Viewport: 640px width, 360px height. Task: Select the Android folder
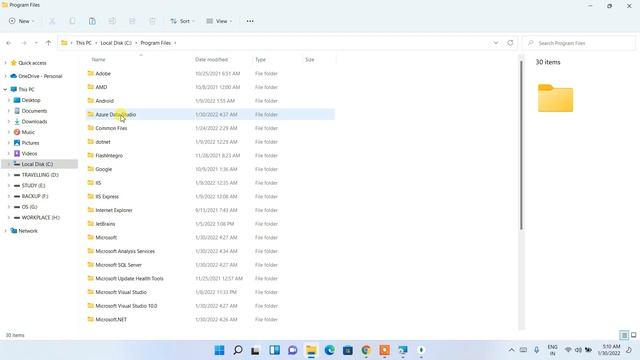click(x=211, y=101)
